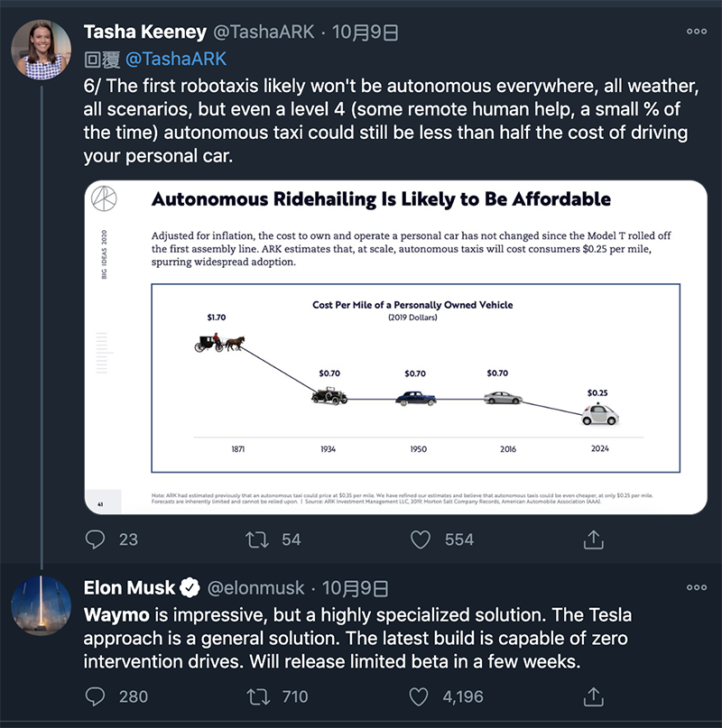Open the Autonomous Ridehailing chart image
The height and width of the screenshot is (728, 722).
396,347
